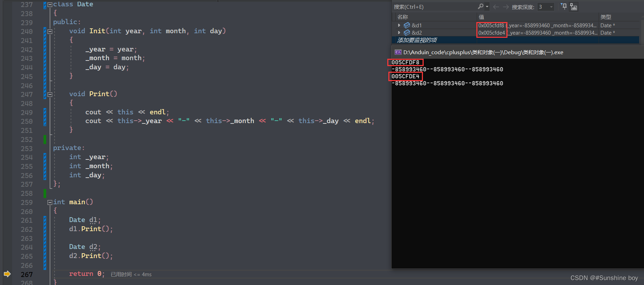Click 'int _day;' member on line 256
The height and width of the screenshot is (285, 644).
pos(87,175)
